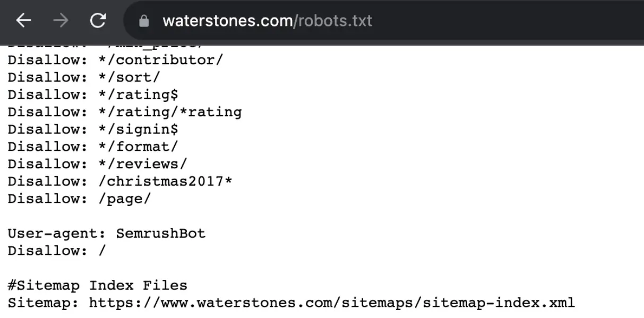The height and width of the screenshot is (318, 644).
Task: Click the Disallow: */contributor/ entry
Action: point(114,59)
